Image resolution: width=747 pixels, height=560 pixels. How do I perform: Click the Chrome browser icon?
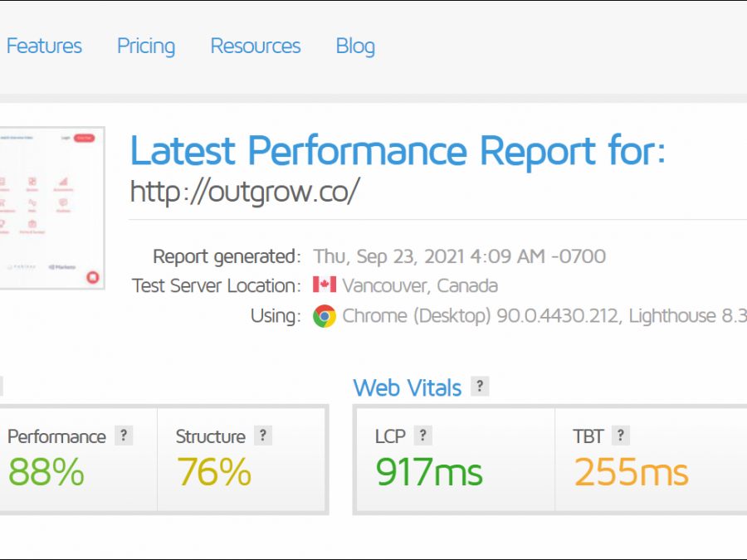[x=325, y=316]
